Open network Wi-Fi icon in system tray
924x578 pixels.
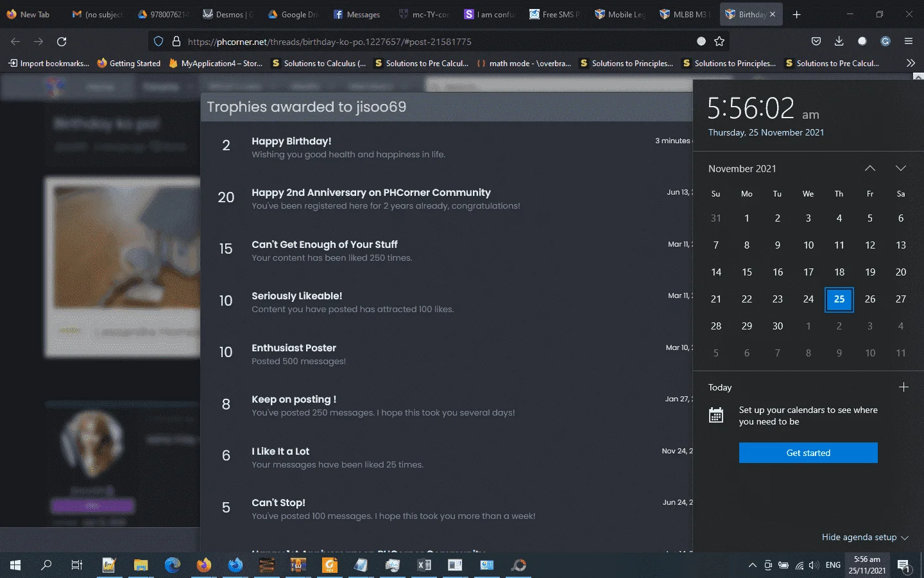[x=799, y=565]
